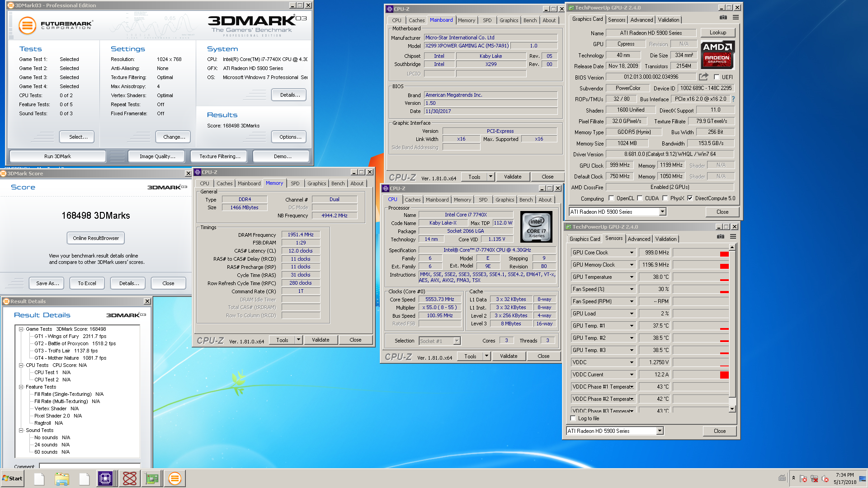Open VDDC Current sensor dropdown
The image size is (868, 488).
632,375
